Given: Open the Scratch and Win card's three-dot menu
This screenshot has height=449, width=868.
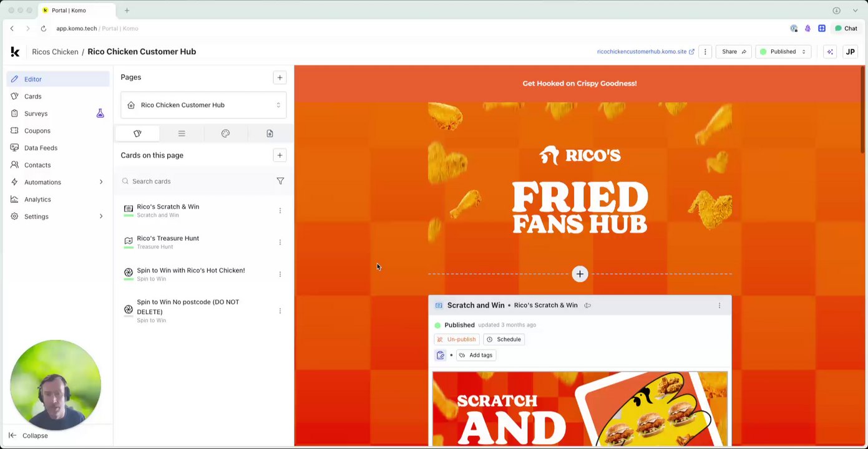Looking at the screenshot, I should coord(719,306).
